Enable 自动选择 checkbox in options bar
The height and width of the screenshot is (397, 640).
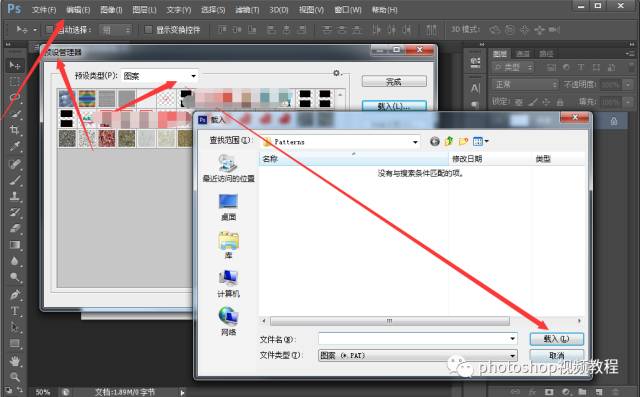50,29
